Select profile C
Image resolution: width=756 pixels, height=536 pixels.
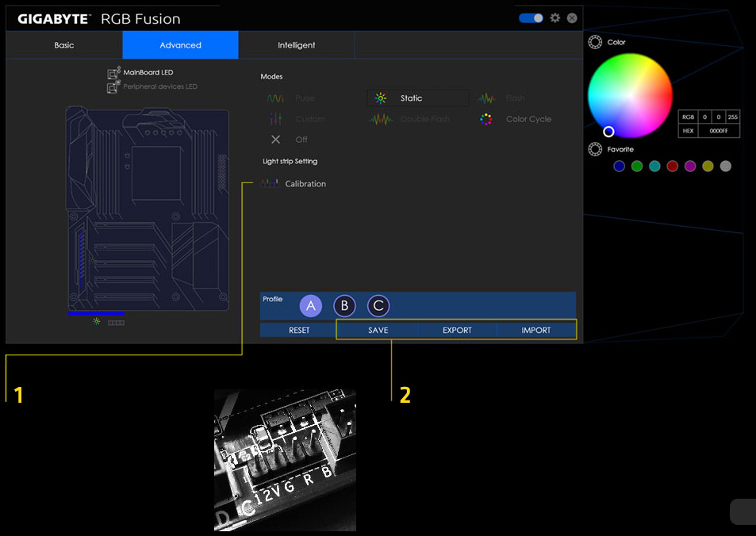pos(378,305)
